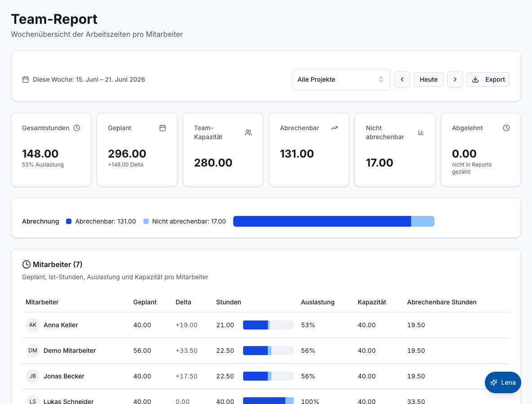Click the calendar icon beside Diese Woche
This screenshot has height=404, width=532.
click(x=26, y=79)
